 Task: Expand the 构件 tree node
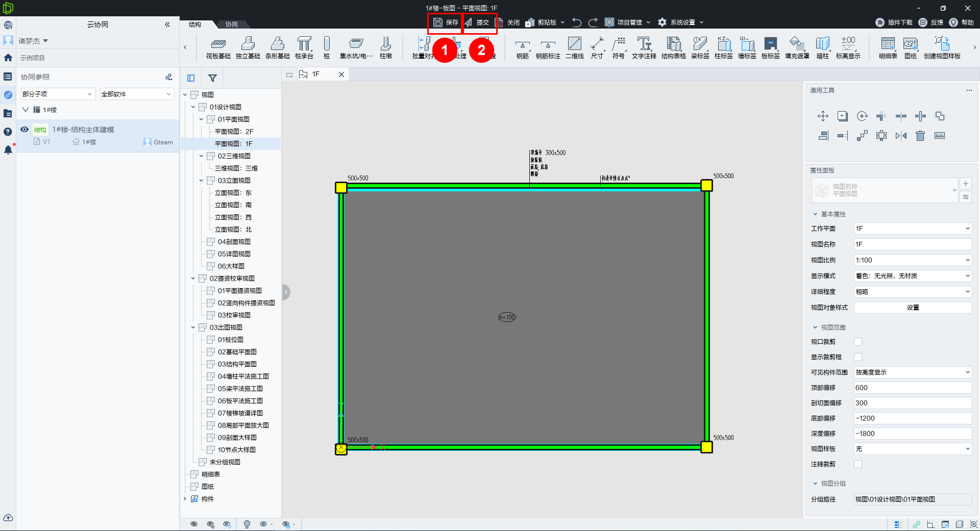click(x=185, y=499)
